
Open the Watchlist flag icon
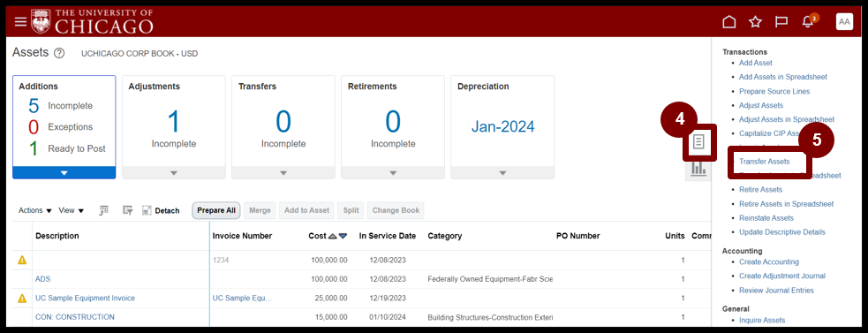click(781, 21)
